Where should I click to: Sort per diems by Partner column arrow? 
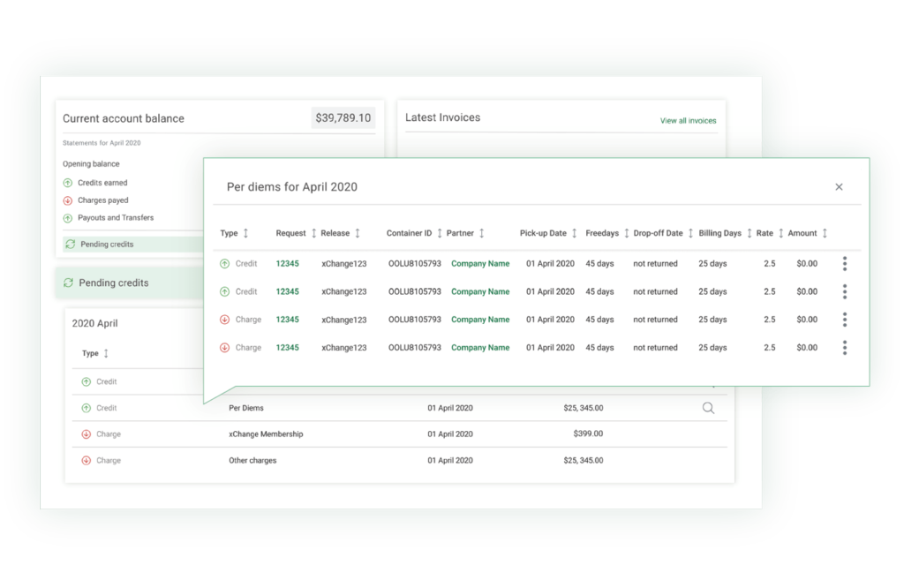pyautogui.click(x=481, y=233)
